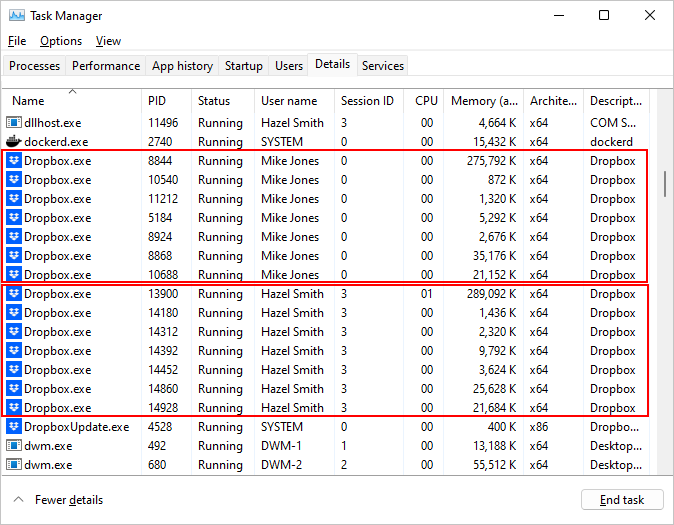Click the PID 11496 cell

pyautogui.click(x=163, y=123)
